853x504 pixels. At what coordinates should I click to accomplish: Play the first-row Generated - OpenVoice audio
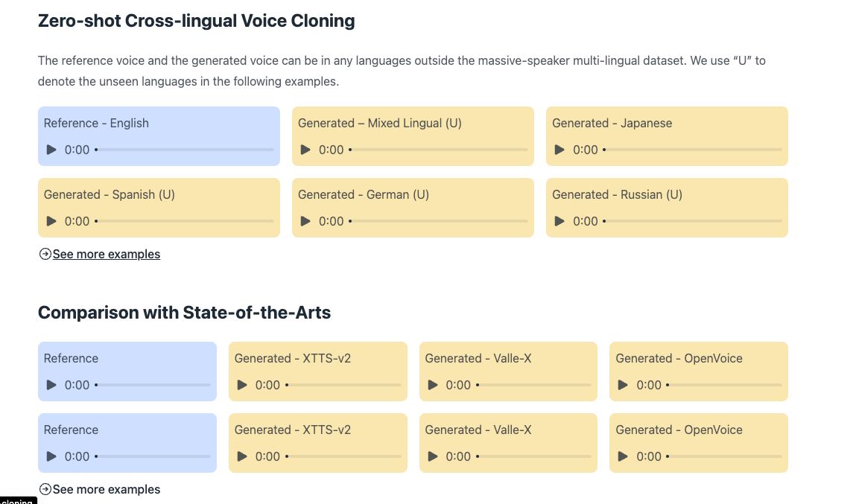coord(623,385)
